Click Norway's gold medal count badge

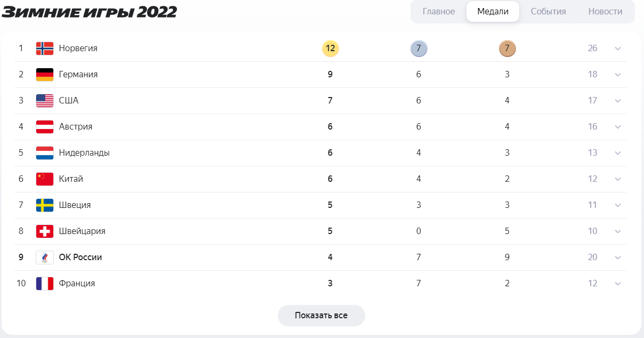[x=331, y=49]
